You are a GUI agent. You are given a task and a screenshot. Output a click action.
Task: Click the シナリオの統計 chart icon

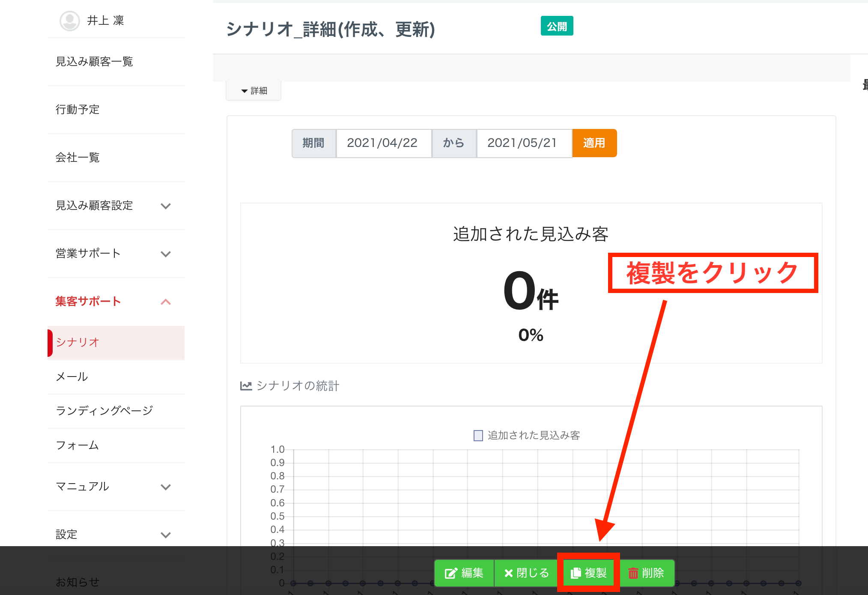coord(246,386)
